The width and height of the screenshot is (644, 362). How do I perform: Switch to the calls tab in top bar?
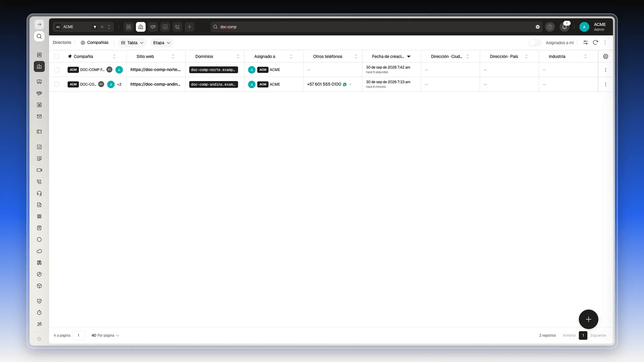177,27
